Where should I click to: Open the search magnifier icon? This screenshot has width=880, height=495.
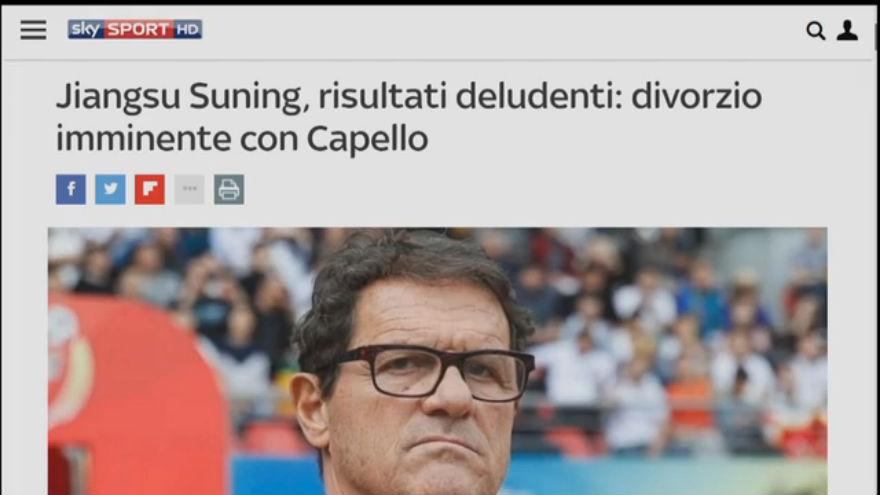tap(815, 30)
